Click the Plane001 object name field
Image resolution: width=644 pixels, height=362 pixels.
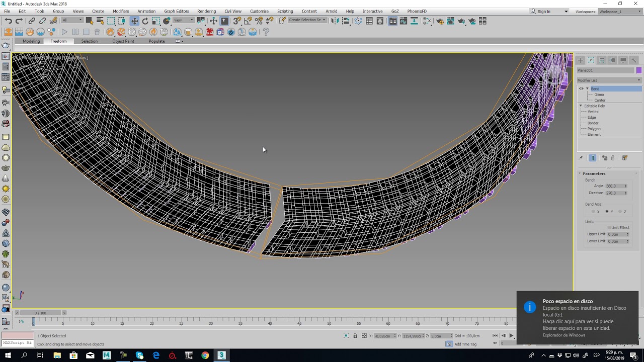click(x=606, y=70)
